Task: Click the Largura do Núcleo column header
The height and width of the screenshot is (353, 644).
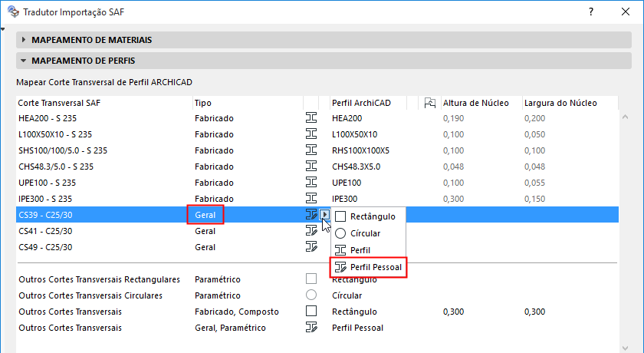Action: (x=570, y=103)
